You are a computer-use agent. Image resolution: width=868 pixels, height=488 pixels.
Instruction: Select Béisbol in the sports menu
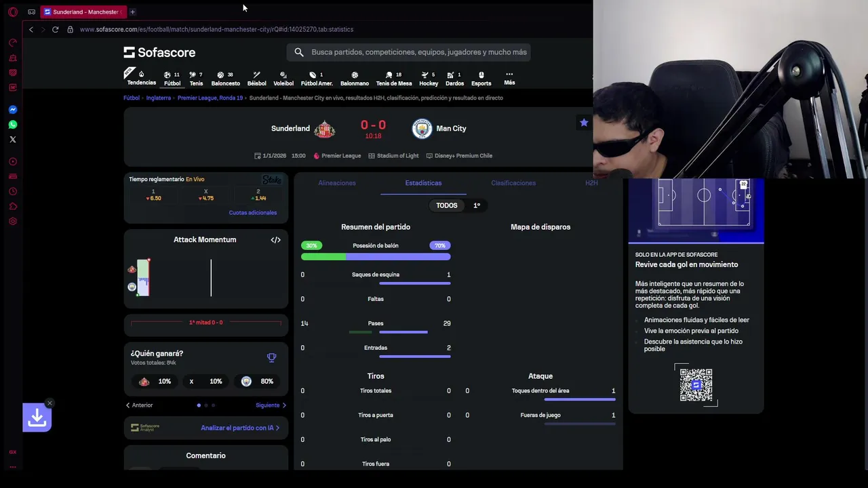click(257, 79)
